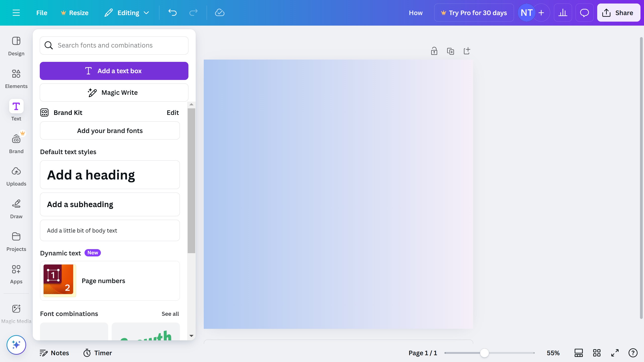
Task: Undo the last action
Action: [x=173, y=13]
